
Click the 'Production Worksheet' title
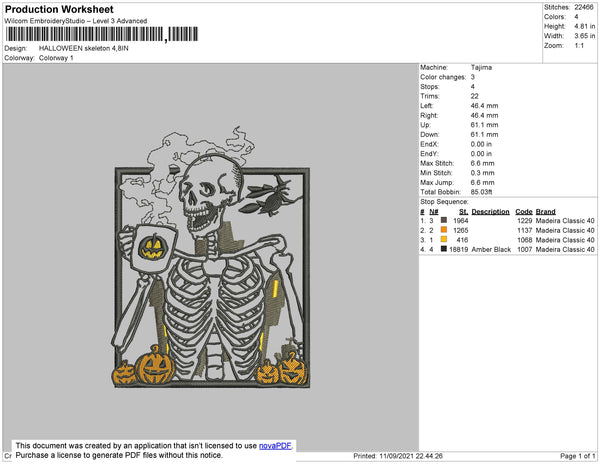click(59, 10)
